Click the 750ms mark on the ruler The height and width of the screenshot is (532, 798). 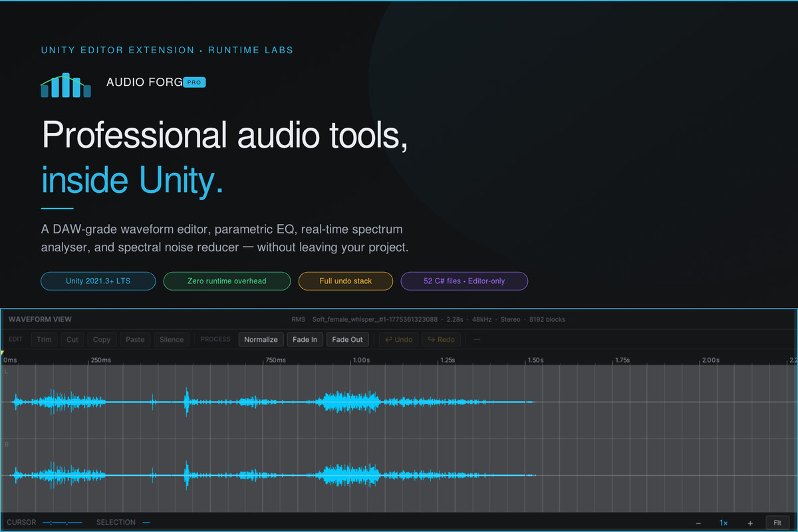pos(275,360)
